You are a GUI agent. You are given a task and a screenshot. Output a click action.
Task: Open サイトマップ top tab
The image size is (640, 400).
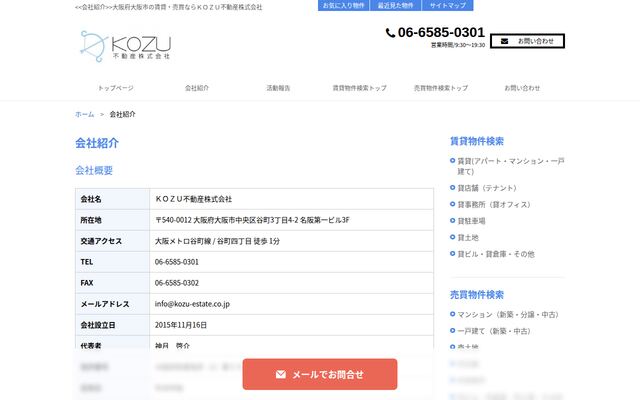447,5
